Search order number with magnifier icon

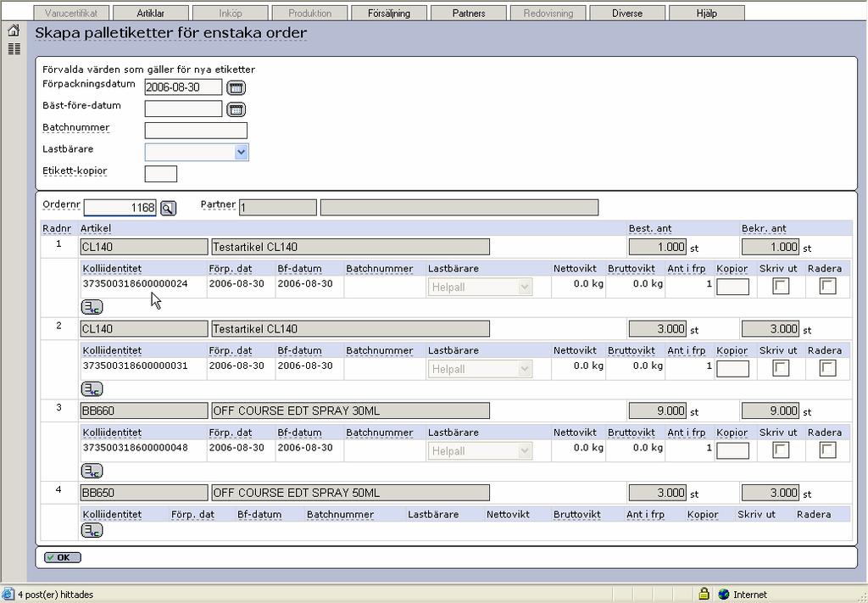click(168, 208)
